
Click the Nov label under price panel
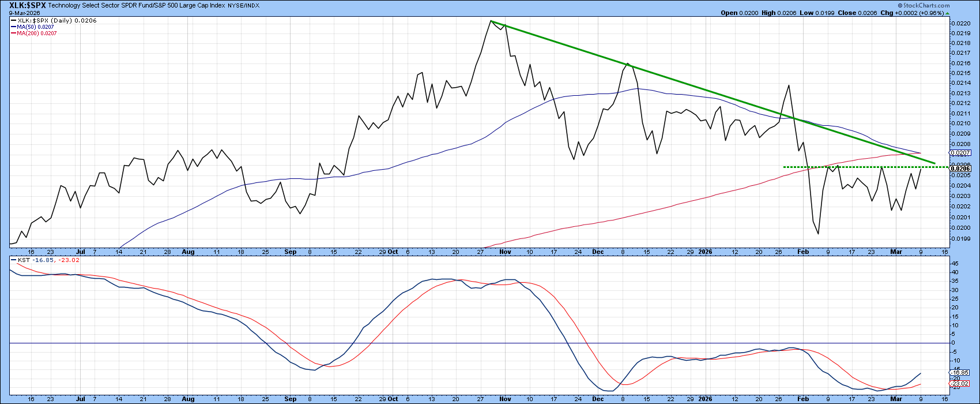[506, 252]
